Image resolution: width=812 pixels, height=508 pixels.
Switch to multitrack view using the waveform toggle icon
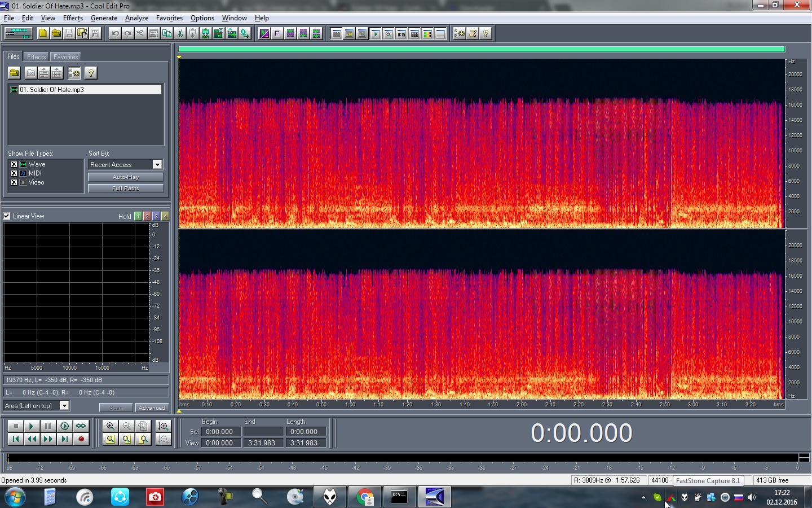pos(18,33)
